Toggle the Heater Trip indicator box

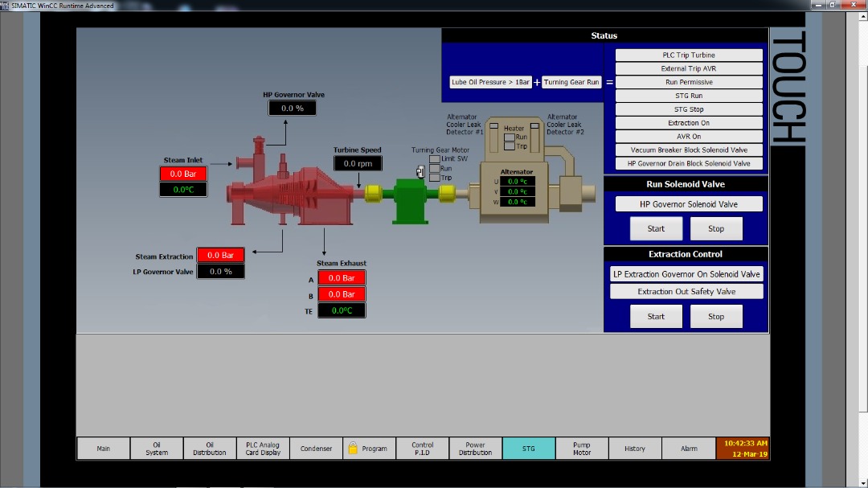tap(509, 146)
